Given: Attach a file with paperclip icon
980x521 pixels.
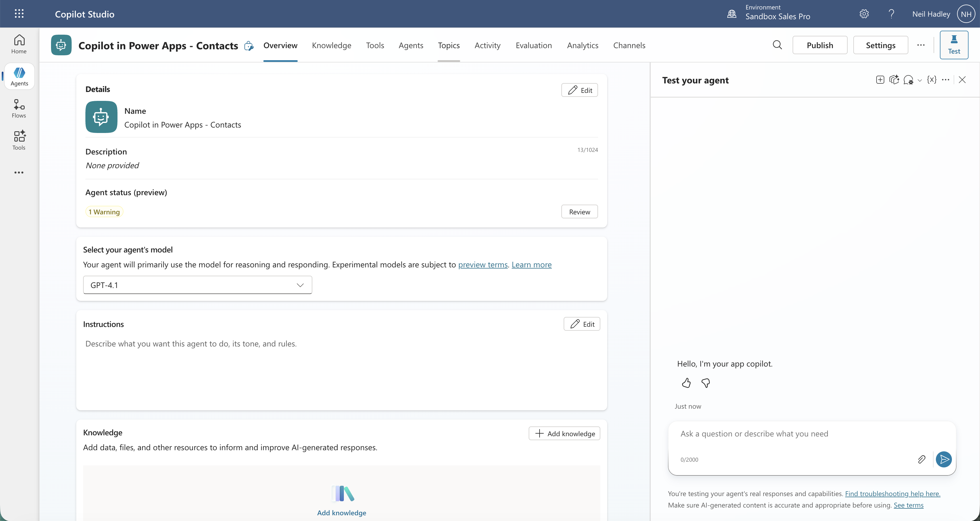Looking at the screenshot, I should click(x=922, y=459).
